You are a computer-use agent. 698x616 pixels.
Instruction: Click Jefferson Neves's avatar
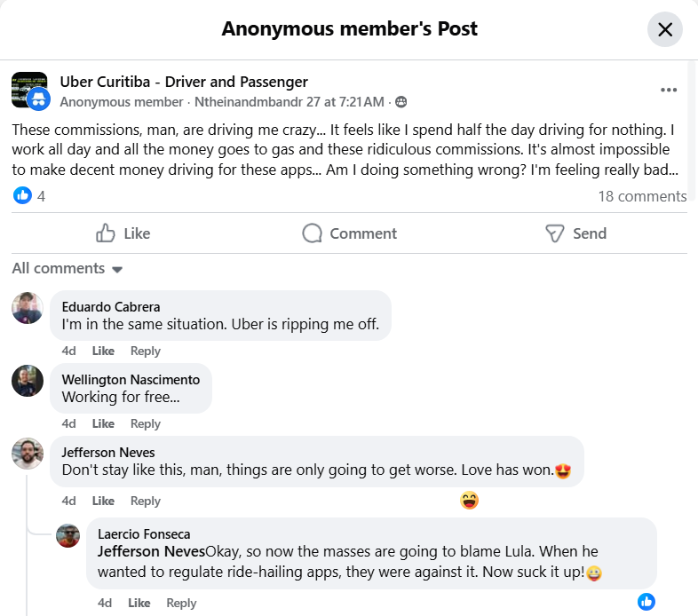tap(28, 454)
